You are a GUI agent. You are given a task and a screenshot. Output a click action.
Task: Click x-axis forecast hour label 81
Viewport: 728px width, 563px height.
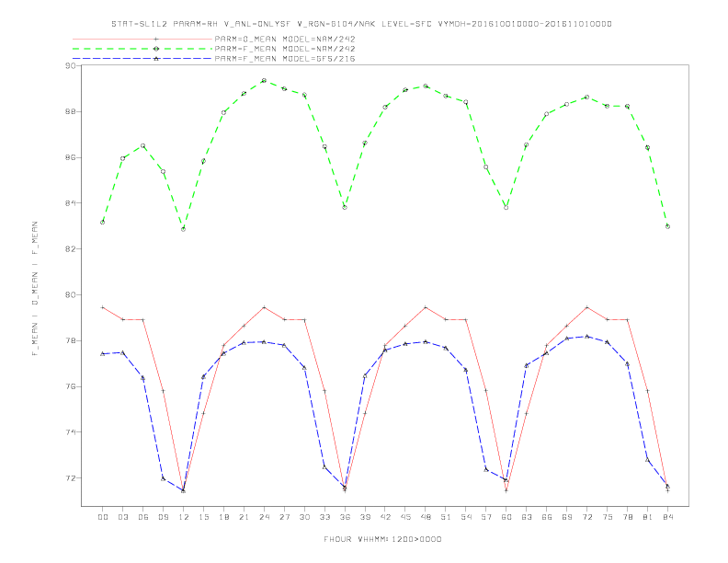tap(647, 517)
